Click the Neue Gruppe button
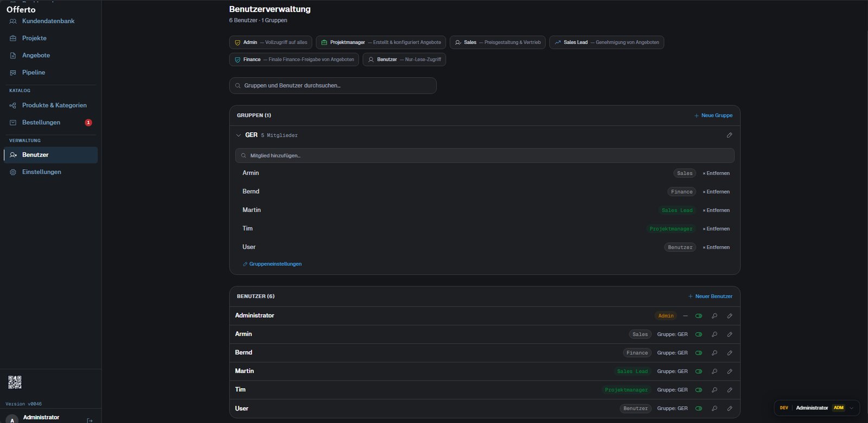 click(x=713, y=116)
